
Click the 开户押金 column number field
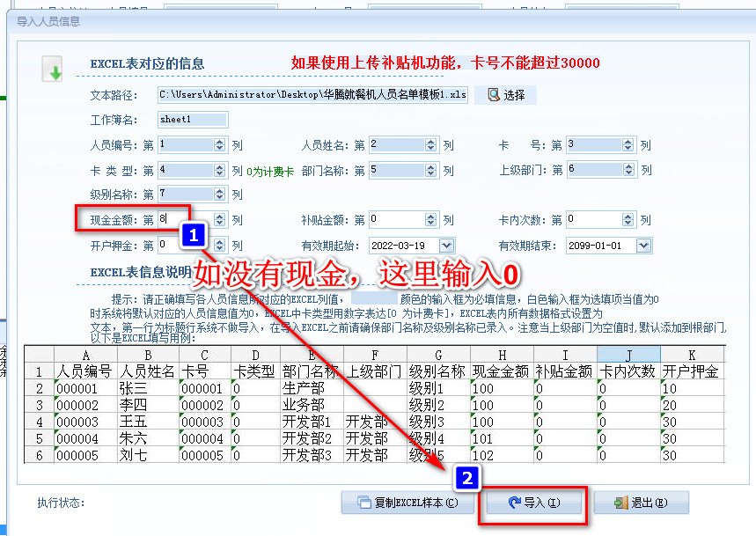tap(186, 246)
